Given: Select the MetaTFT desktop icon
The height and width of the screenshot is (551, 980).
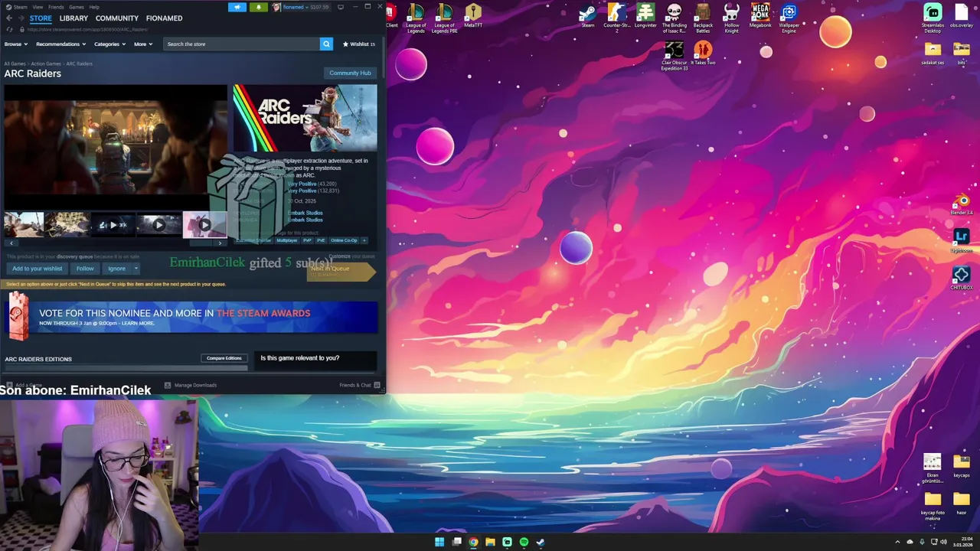Looking at the screenshot, I should [473, 15].
